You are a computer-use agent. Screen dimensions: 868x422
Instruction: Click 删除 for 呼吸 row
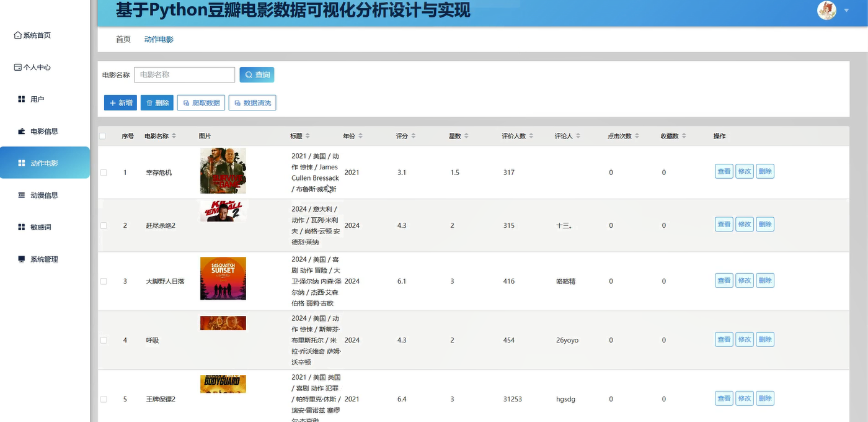[x=765, y=339]
